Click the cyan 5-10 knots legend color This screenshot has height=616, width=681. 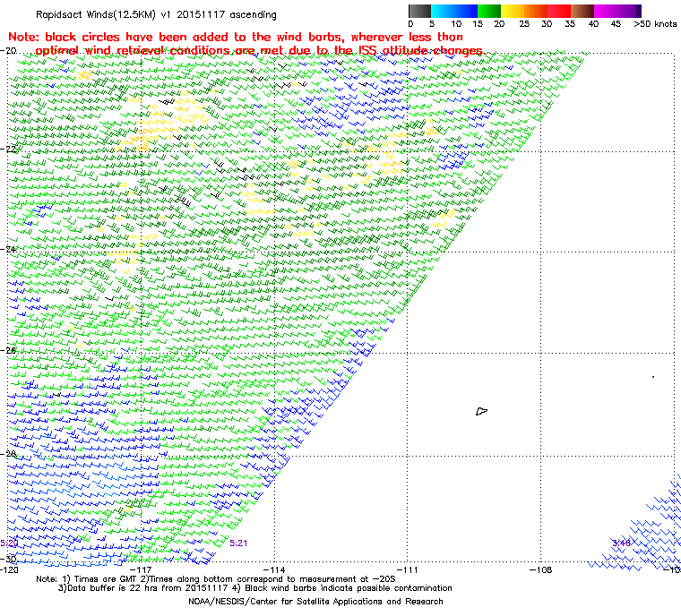[443, 11]
